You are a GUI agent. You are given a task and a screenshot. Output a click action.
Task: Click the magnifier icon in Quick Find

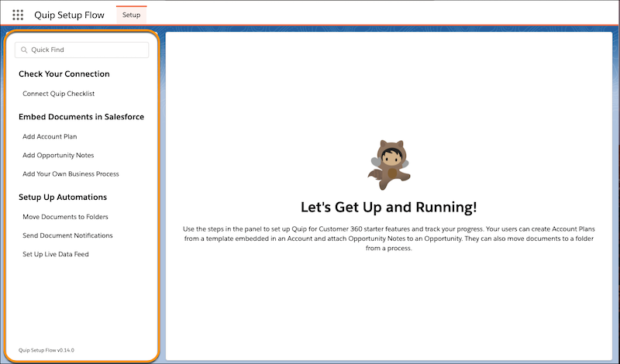tap(24, 50)
